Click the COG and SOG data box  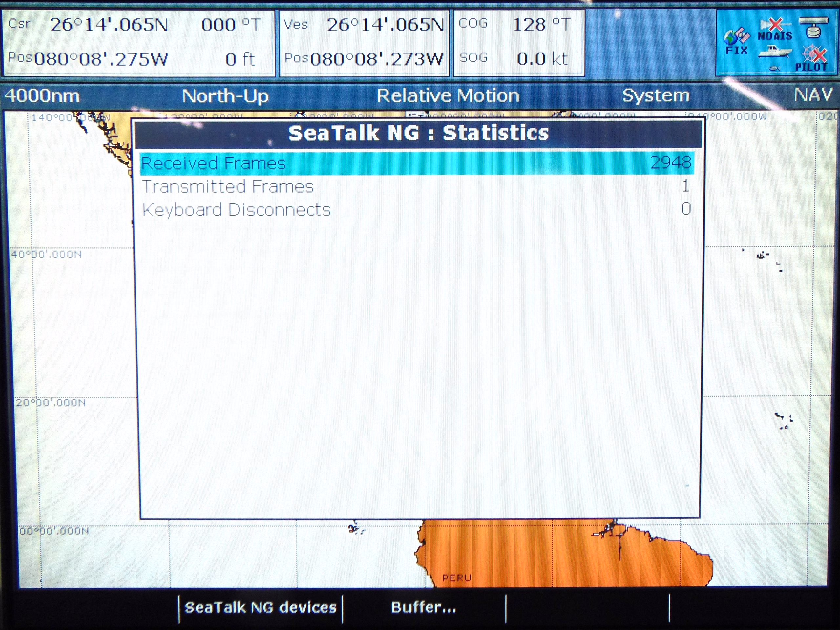coord(519,43)
